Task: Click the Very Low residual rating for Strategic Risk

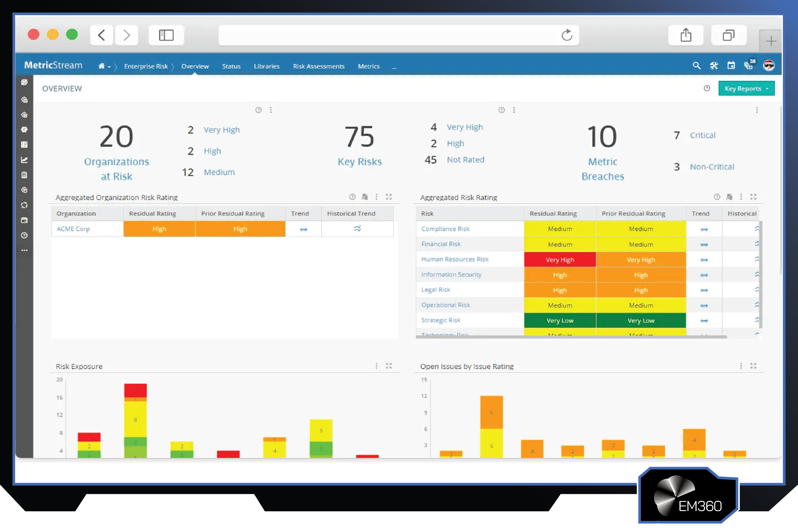Action: point(560,320)
